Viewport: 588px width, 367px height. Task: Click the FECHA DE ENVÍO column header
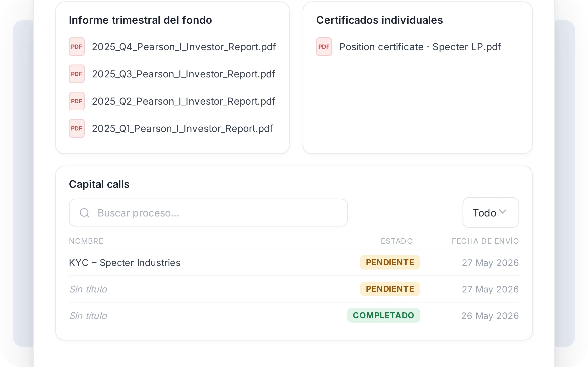click(x=485, y=241)
